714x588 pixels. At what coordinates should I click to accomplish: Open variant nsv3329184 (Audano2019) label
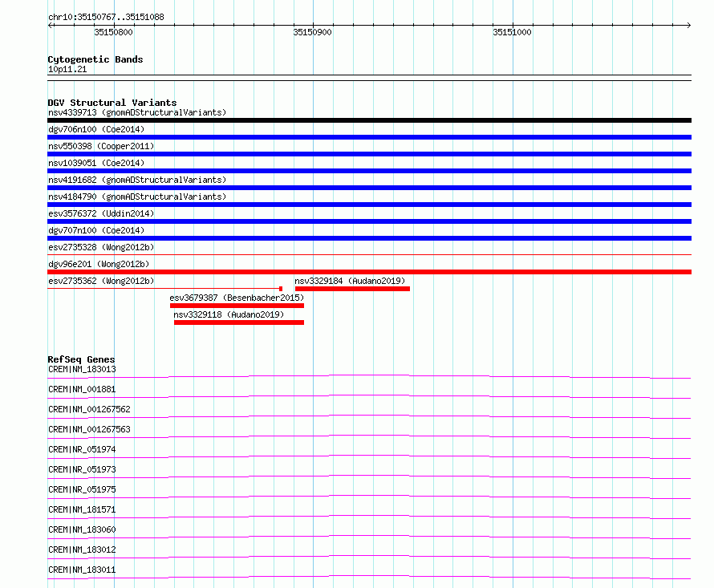tap(350, 281)
